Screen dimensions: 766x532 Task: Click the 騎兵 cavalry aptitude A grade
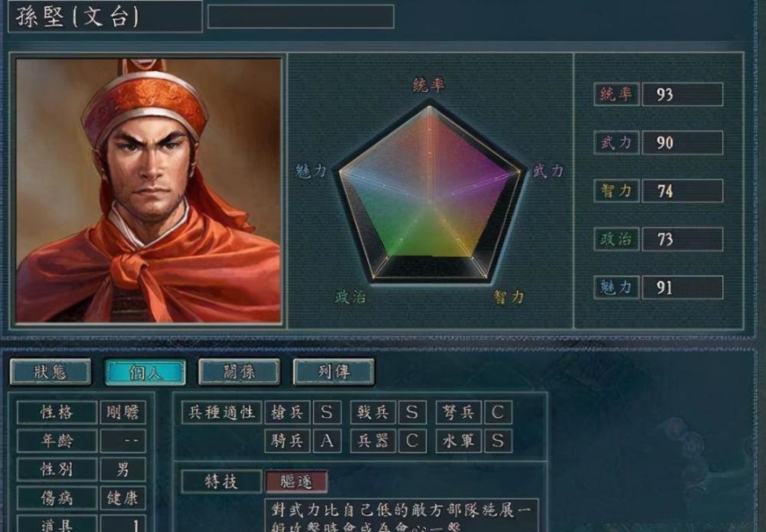coord(327,441)
